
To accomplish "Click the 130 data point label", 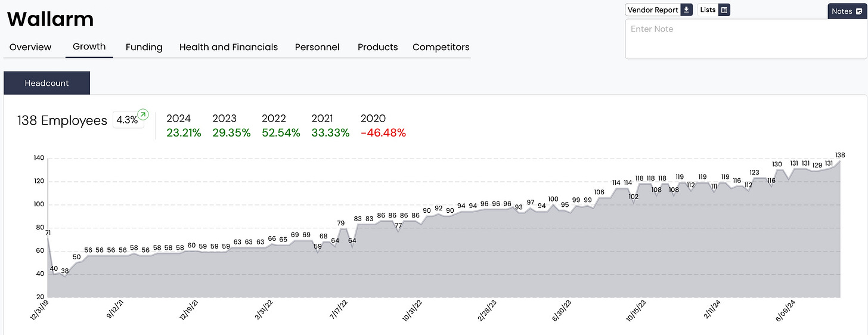I will pos(777,164).
